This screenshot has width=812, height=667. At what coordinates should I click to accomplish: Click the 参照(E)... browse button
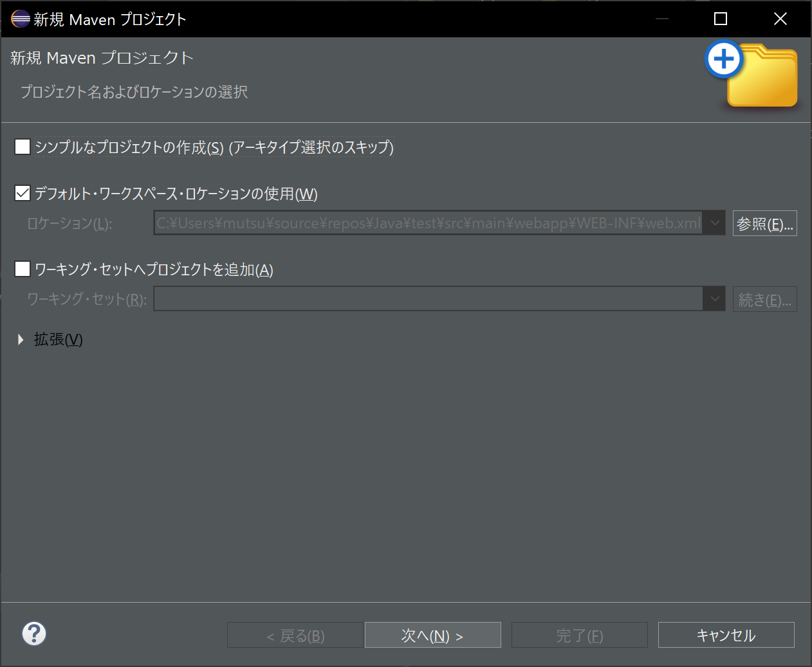pos(765,223)
